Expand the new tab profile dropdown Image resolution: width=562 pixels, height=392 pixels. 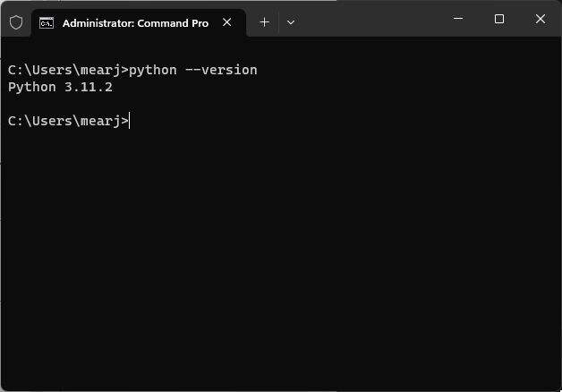tap(291, 22)
